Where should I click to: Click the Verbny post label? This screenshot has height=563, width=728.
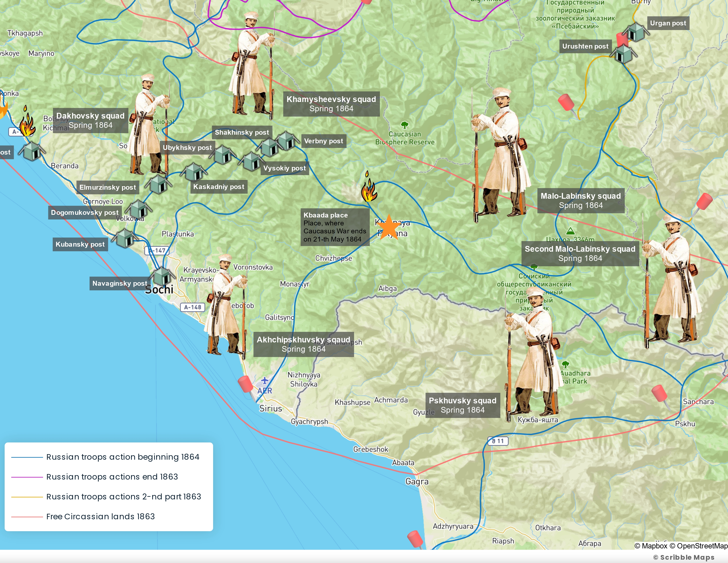[324, 141]
